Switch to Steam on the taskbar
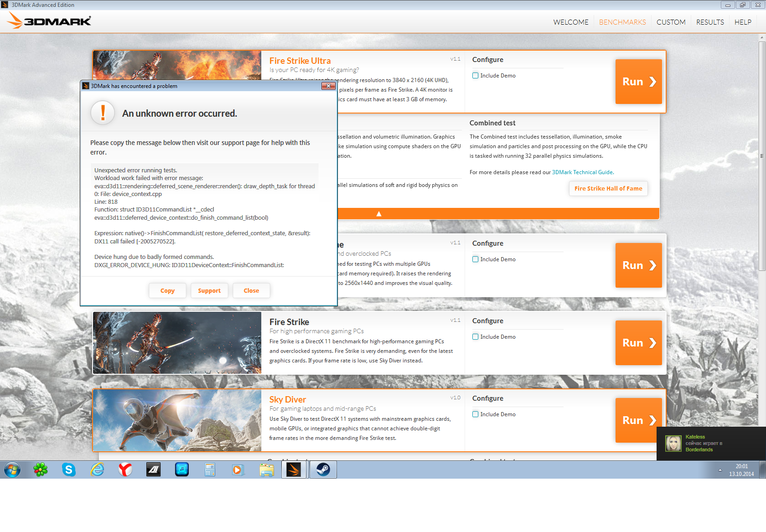 323,470
